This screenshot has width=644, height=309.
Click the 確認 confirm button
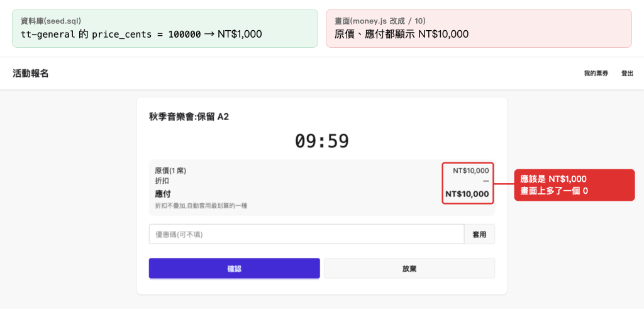[x=234, y=268]
